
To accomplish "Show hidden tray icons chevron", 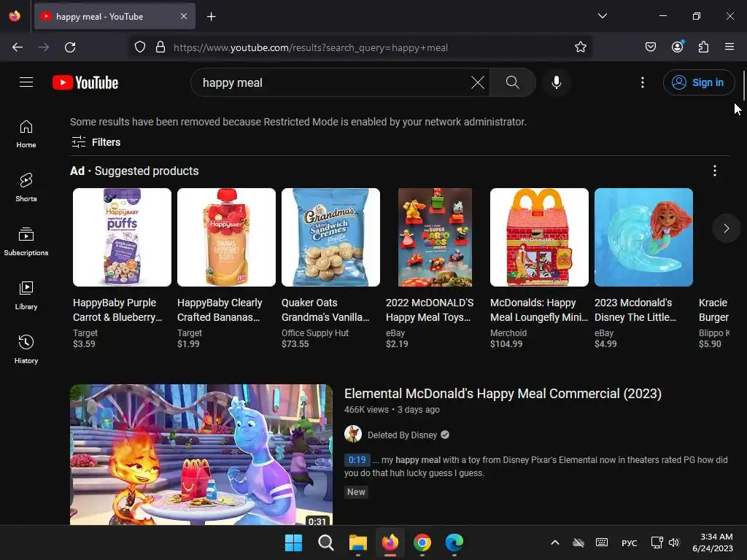I will [555, 542].
